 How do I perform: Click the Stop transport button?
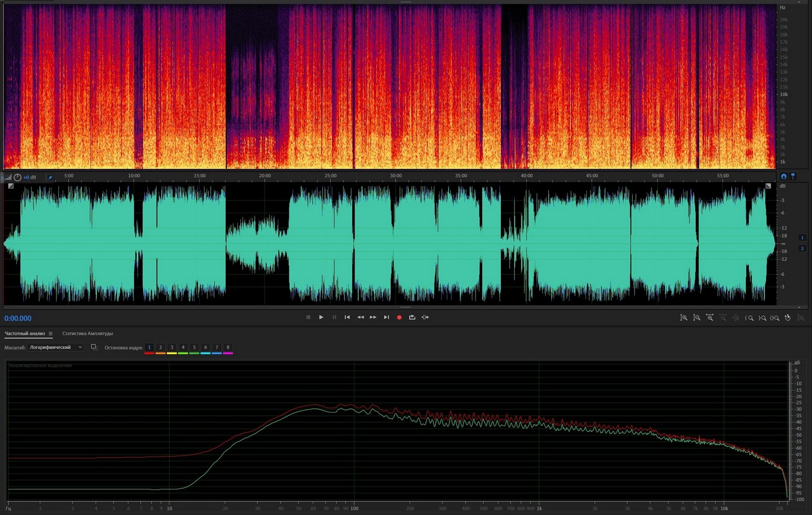click(308, 317)
